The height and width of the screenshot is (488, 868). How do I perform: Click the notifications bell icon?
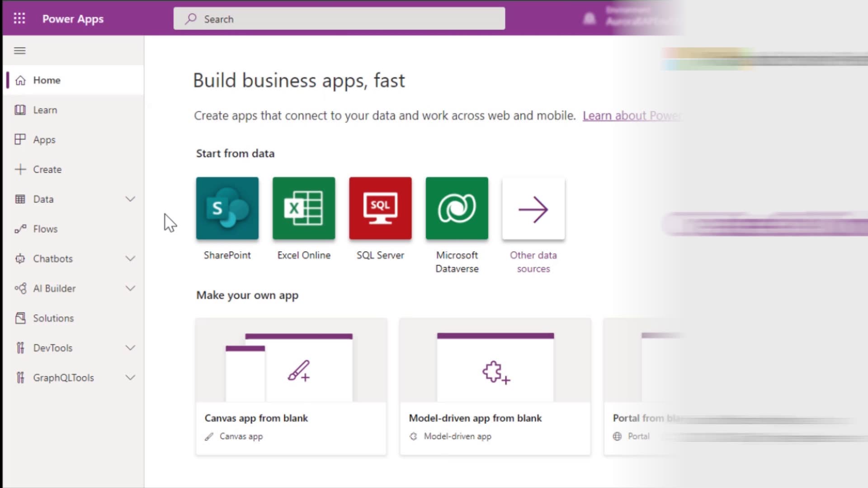[589, 19]
